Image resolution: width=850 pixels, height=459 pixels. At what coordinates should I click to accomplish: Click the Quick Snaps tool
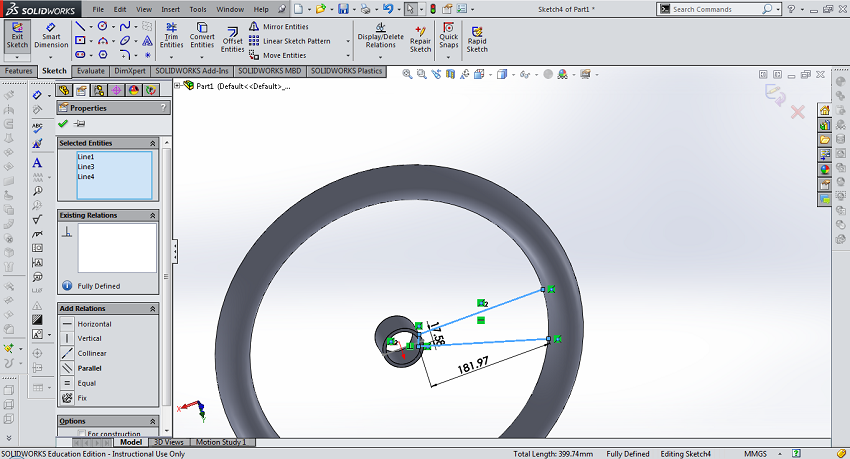point(448,35)
